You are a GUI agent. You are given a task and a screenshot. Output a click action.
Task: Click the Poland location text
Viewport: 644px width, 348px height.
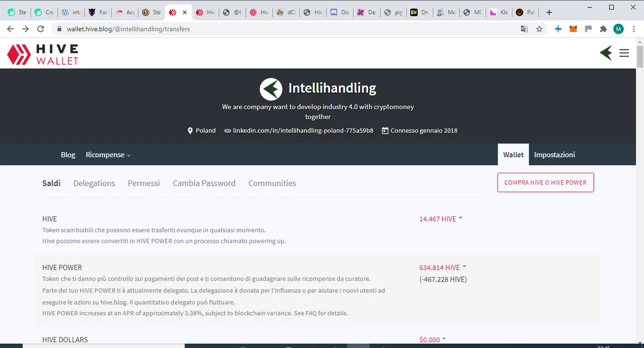click(x=206, y=130)
